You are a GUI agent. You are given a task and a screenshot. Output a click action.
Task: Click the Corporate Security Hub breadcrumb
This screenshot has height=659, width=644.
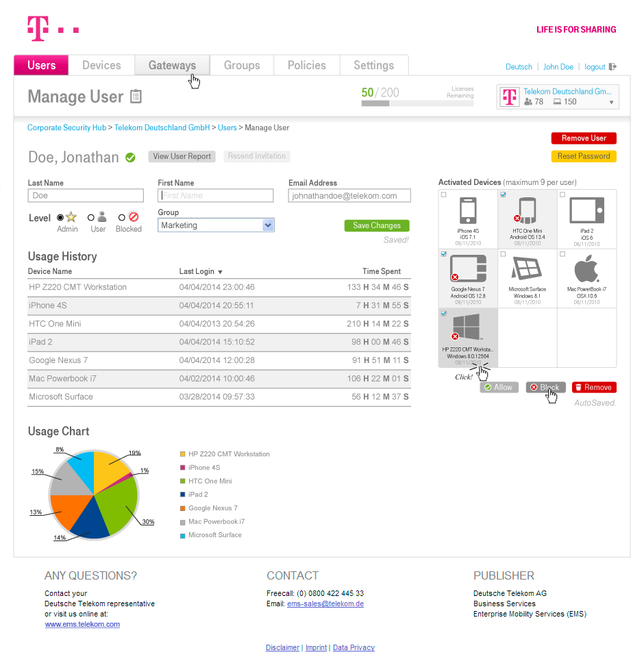tap(66, 128)
